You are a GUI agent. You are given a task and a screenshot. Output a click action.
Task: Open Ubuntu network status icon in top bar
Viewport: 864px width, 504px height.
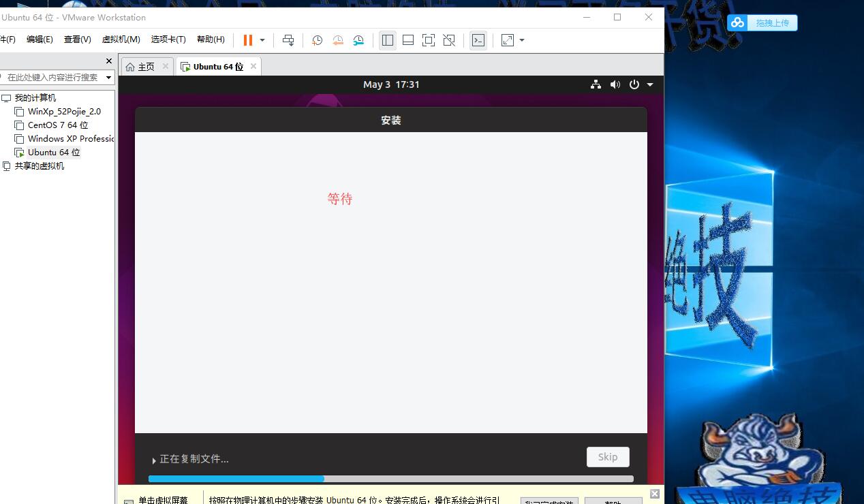(596, 84)
